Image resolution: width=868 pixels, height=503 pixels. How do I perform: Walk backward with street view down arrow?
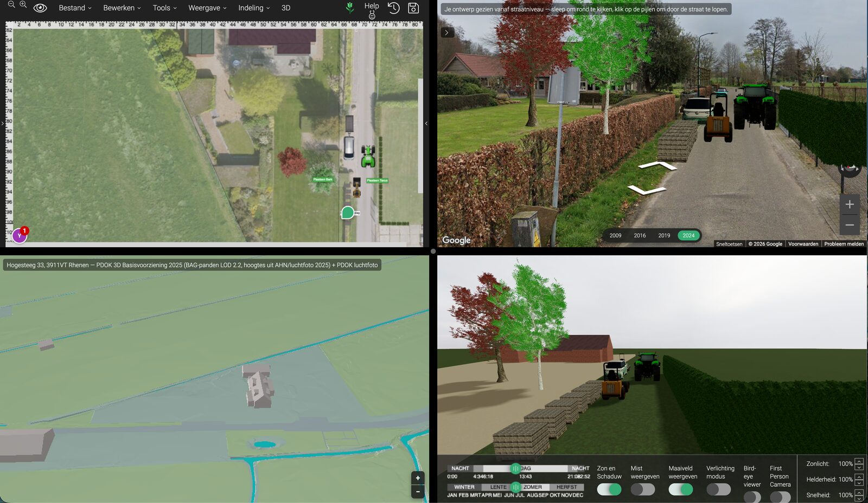tap(647, 190)
